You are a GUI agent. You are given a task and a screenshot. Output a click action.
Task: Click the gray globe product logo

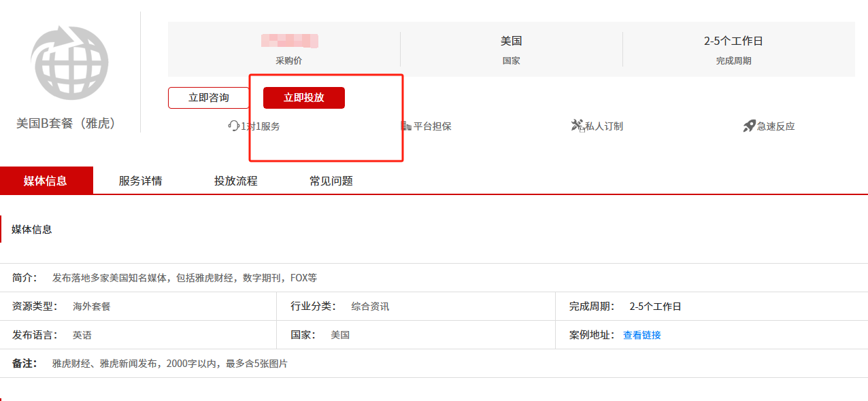69,63
